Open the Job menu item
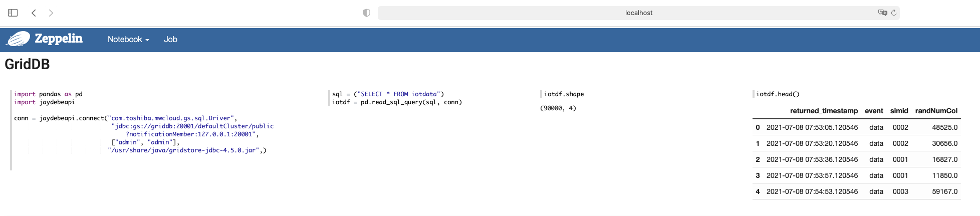Image resolution: width=980 pixels, height=216 pixels. [170, 40]
